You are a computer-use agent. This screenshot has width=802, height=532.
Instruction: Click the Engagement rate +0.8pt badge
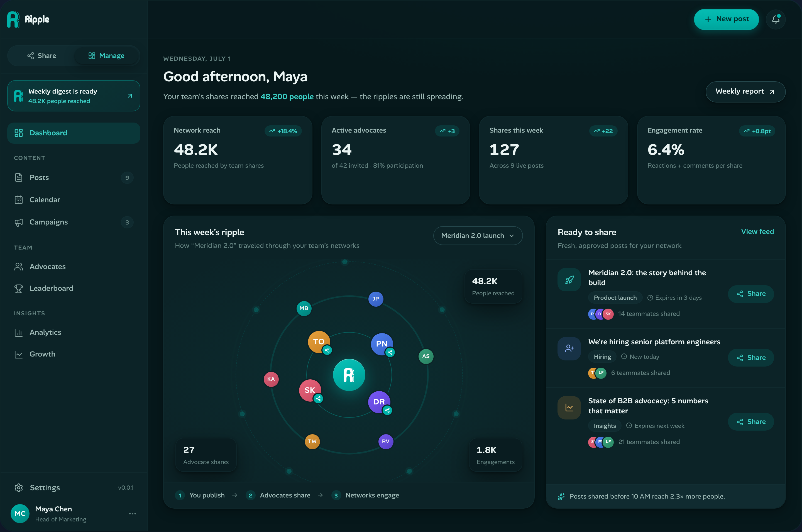tap(757, 131)
